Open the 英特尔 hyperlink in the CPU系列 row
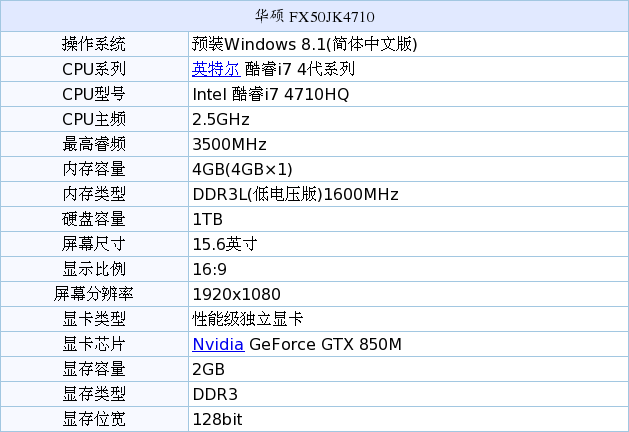This screenshot has width=629, height=432. (x=216, y=69)
